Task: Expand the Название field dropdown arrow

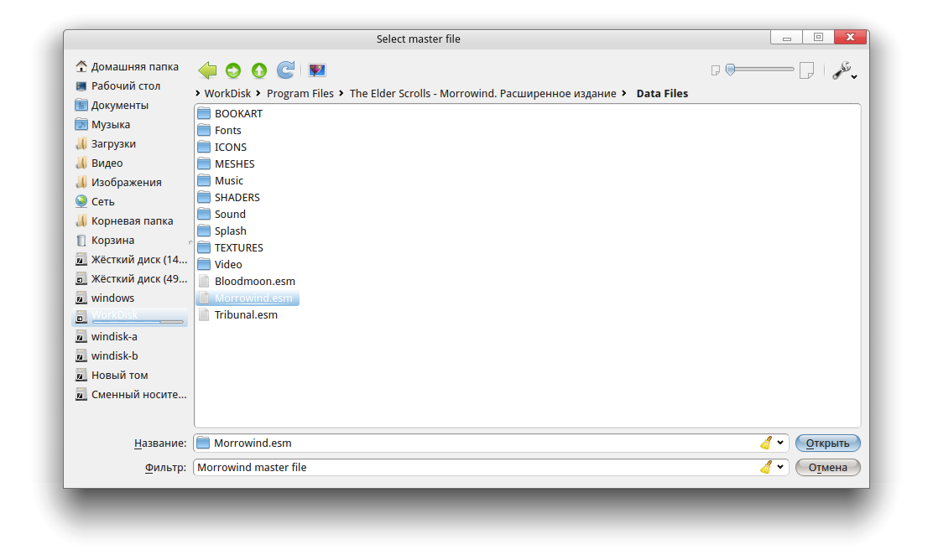Action: (x=780, y=443)
